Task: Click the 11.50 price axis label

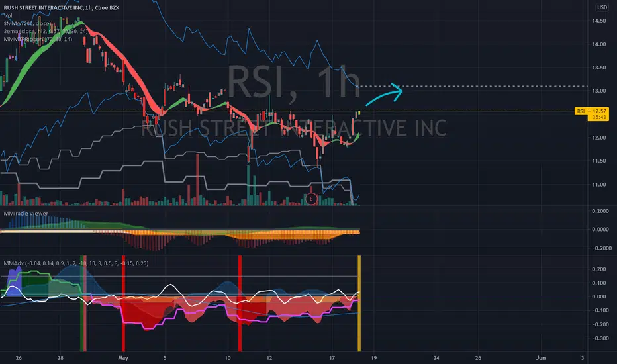Action: click(599, 161)
